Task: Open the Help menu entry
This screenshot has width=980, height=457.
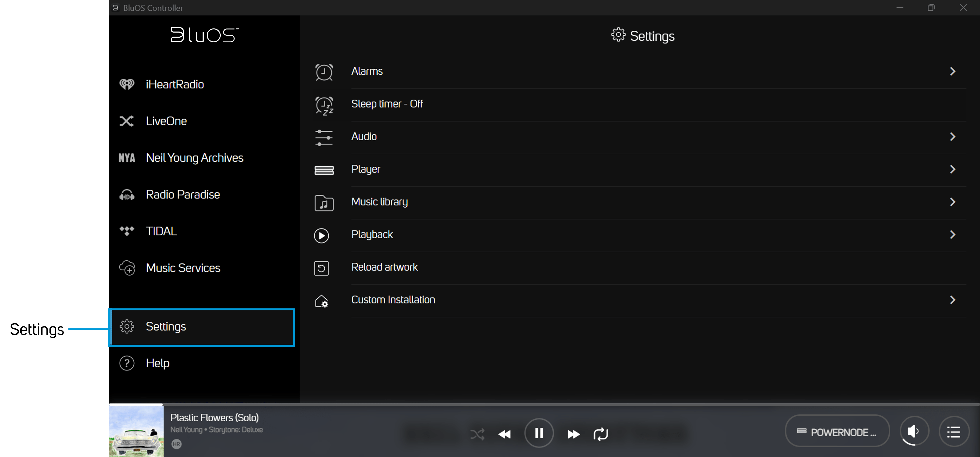Action: click(158, 363)
